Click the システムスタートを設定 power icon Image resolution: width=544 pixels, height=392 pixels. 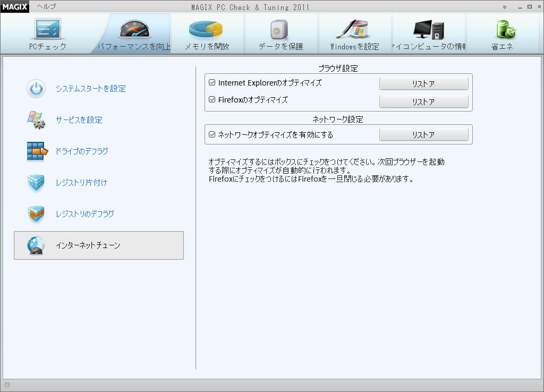tap(36, 89)
